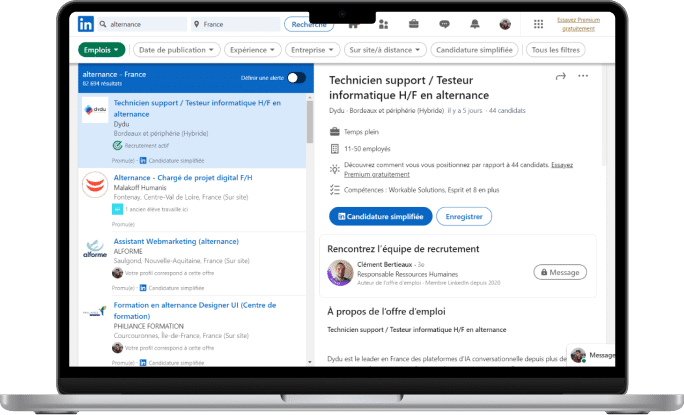684x415 pixels.
Task: Enable the Candidature simplifiée filter
Action: click(474, 50)
